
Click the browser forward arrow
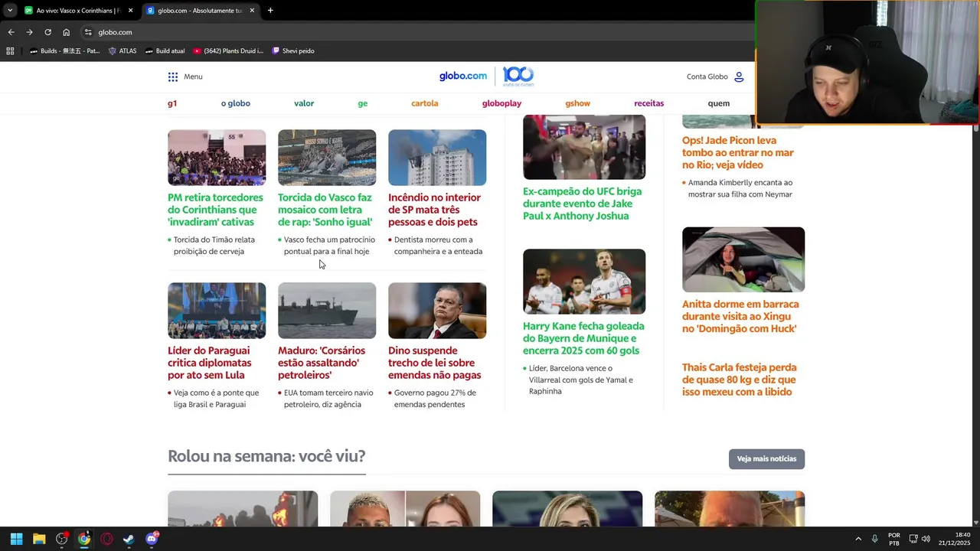[29, 32]
